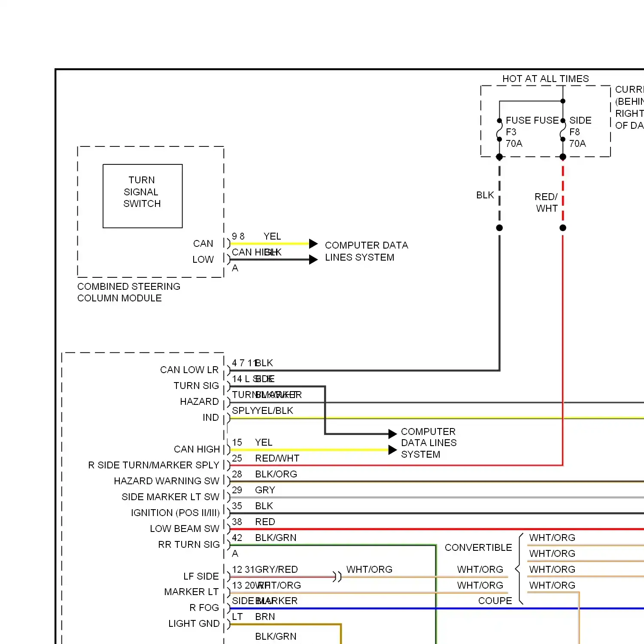
Task: Click the arrowhead ending the 9 8 YEL wire
Action: pos(313,244)
